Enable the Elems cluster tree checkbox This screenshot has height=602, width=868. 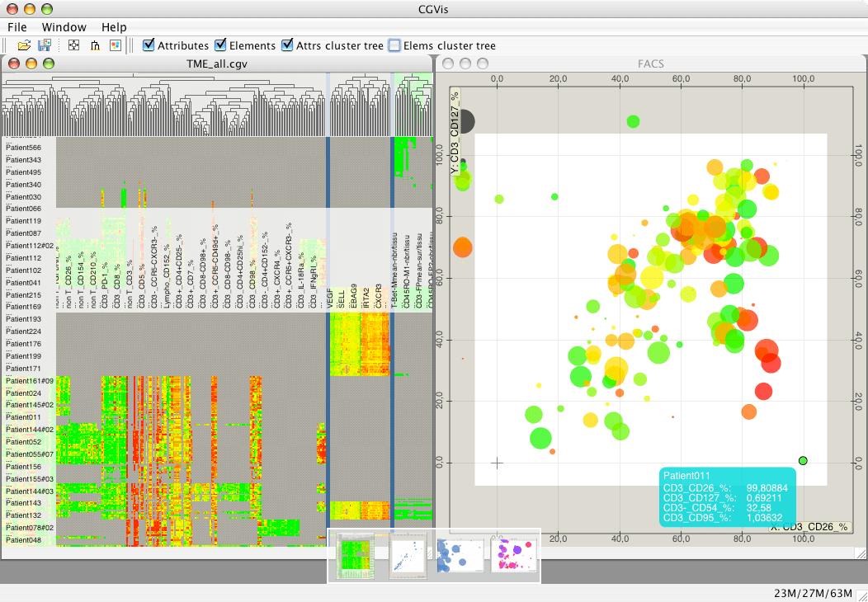[x=394, y=45]
